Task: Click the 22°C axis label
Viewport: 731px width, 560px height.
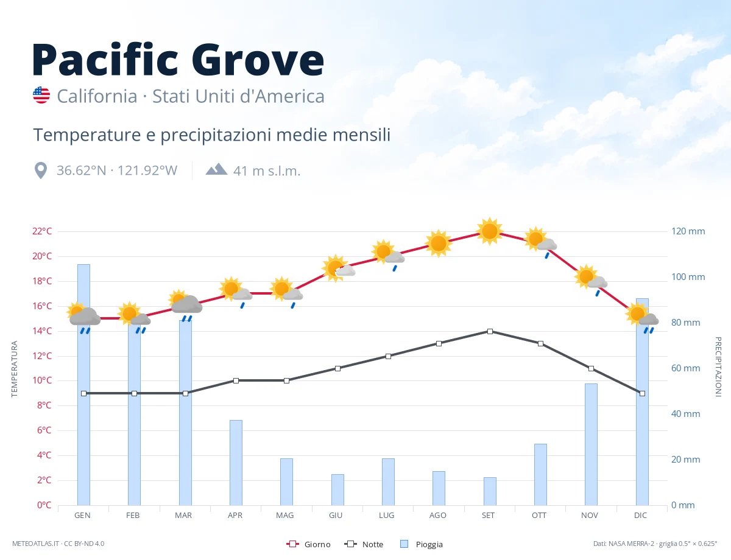Action: tap(42, 231)
